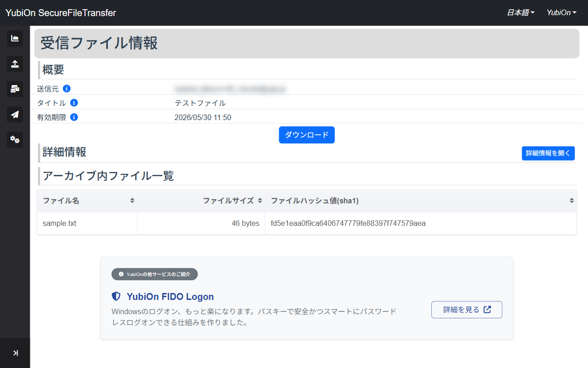
Task: Select the 46 bytes size cell
Action: click(201, 224)
